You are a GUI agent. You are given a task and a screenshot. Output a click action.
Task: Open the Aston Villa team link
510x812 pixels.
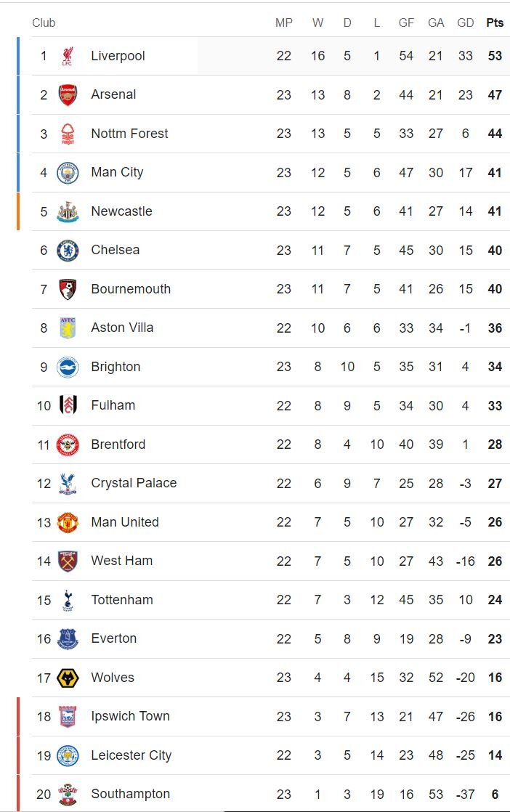point(122,328)
